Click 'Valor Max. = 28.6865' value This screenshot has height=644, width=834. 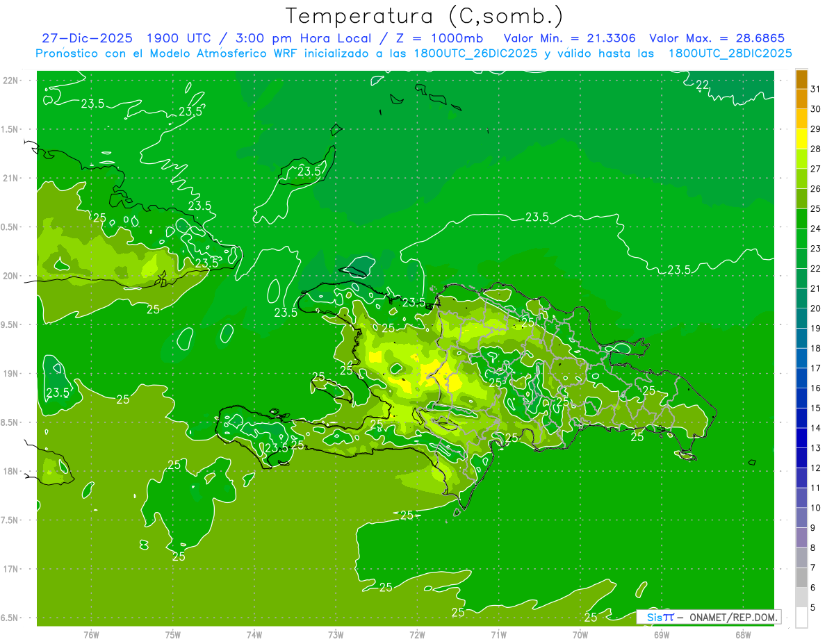pyautogui.click(x=717, y=38)
